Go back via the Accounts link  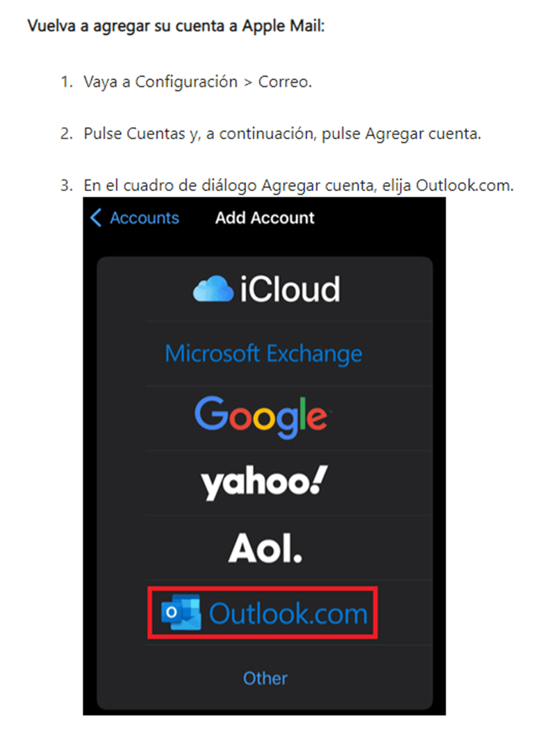pos(145,218)
